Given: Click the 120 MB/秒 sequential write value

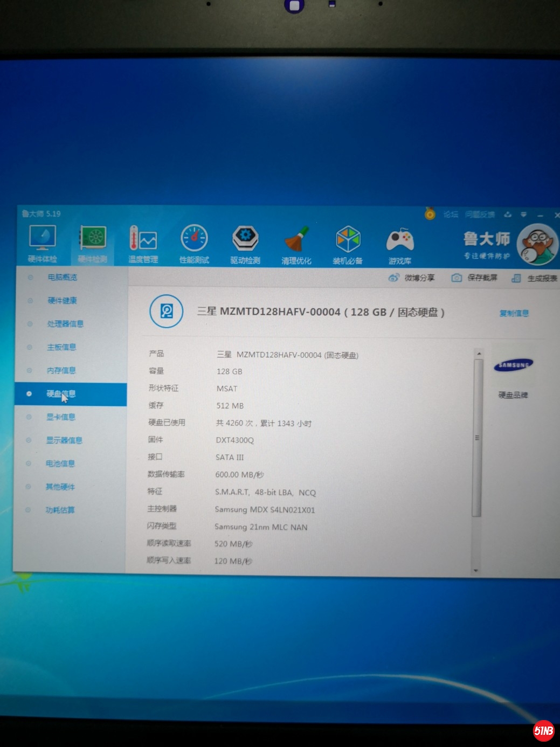Looking at the screenshot, I should [233, 561].
